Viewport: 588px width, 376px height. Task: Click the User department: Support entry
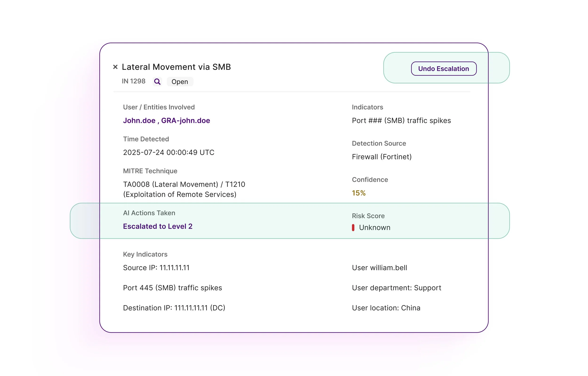pos(397,288)
